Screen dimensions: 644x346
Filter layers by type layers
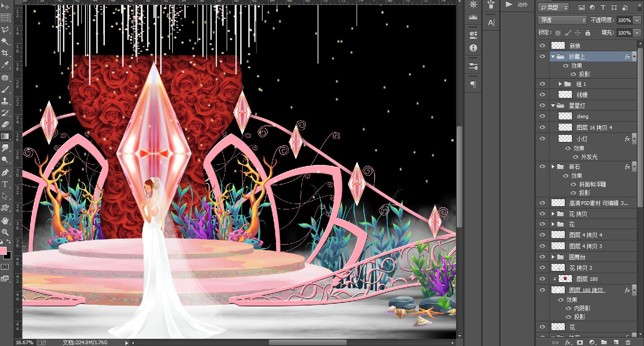coord(603,7)
